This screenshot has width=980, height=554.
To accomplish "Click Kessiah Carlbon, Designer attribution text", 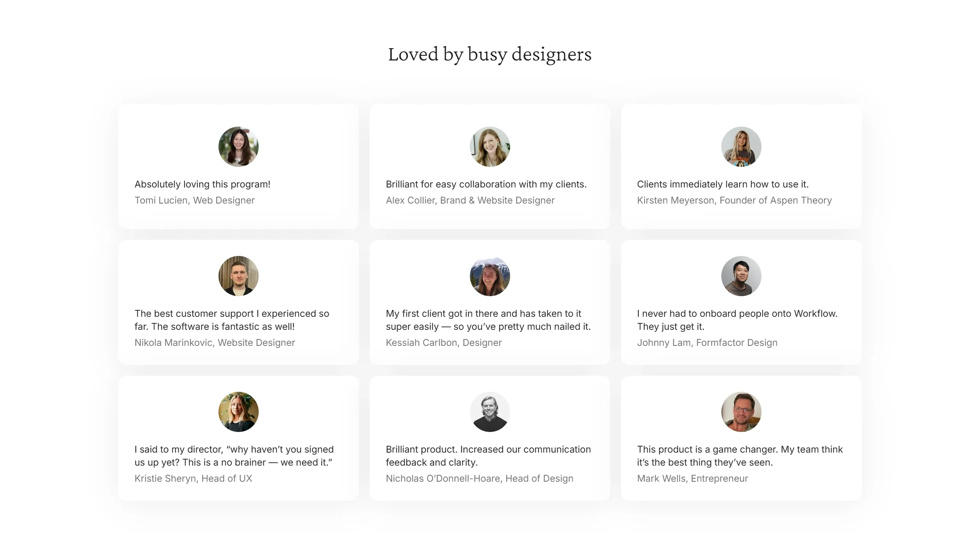I will (444, 342).
